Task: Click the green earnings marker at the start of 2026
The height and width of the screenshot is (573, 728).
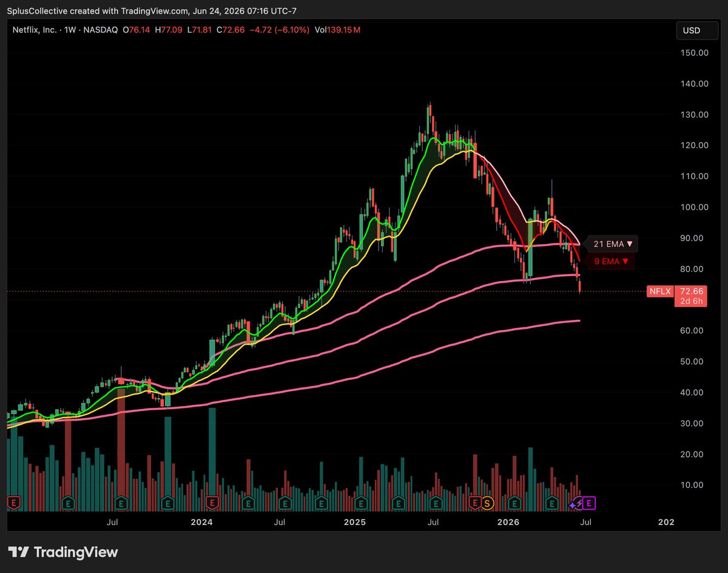Action: tap(515, 503)
